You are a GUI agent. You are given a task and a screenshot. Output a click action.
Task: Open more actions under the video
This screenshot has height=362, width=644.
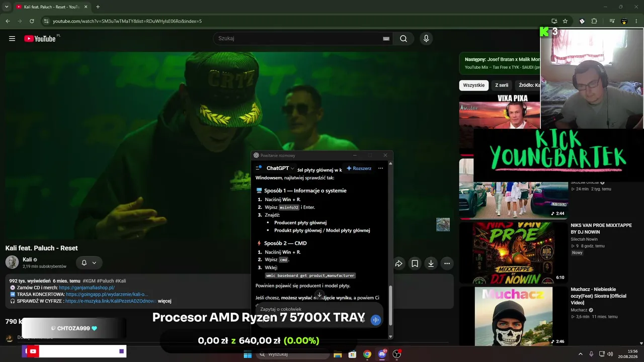[x=447, y=263]
